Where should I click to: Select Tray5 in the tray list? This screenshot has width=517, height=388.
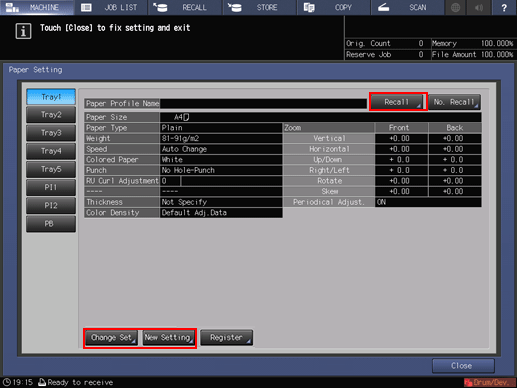(x=51, y=169)
